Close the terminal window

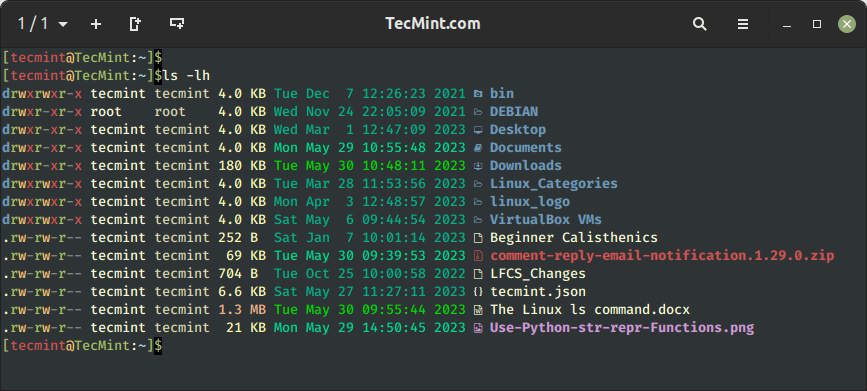[847, 24]
